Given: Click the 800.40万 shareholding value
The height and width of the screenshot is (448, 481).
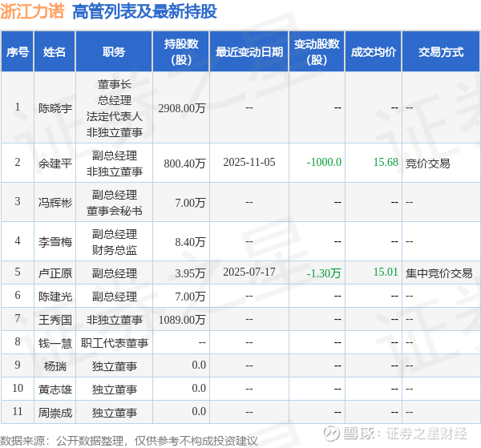Looking at the screenshot, I should click(184, 163).
